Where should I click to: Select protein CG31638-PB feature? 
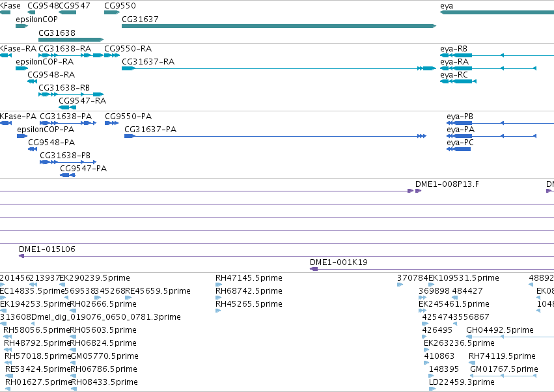point(68,162)
